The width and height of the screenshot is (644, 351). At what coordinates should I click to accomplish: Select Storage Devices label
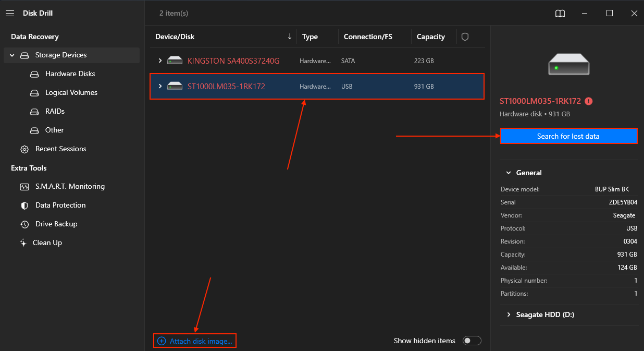click(61, 55)
